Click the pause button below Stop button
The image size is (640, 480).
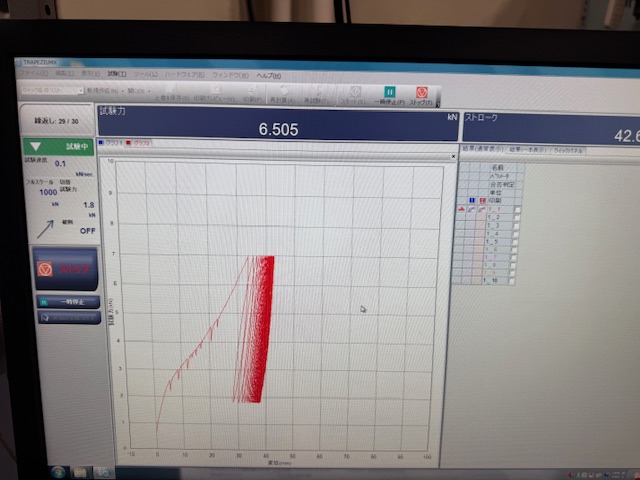(66, 301)
